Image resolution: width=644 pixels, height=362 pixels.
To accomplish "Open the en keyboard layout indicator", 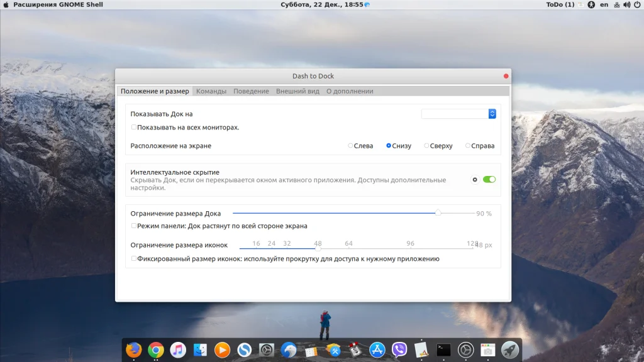I will tap(604, 4).
